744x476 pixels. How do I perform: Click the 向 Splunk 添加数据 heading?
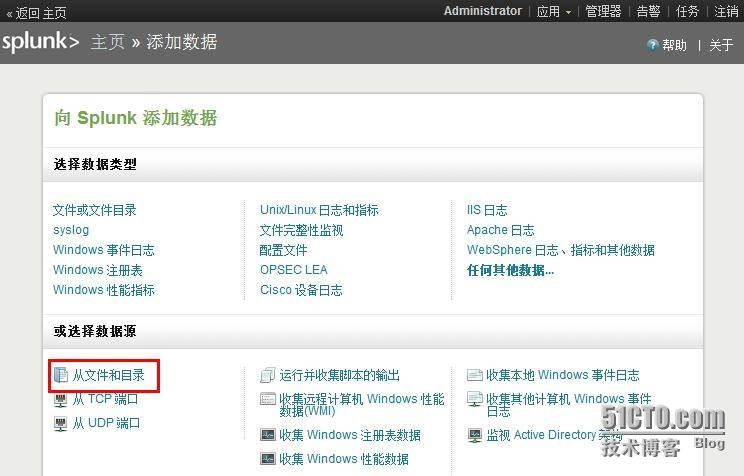(135, 118)
